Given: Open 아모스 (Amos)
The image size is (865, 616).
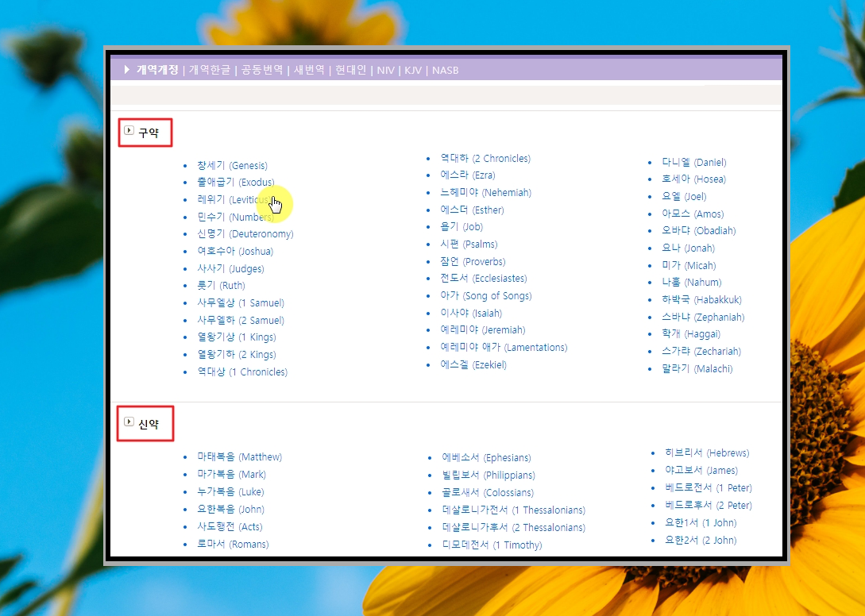Looking at the screenshot, I should pyautogui.click(x=693, y=214).
